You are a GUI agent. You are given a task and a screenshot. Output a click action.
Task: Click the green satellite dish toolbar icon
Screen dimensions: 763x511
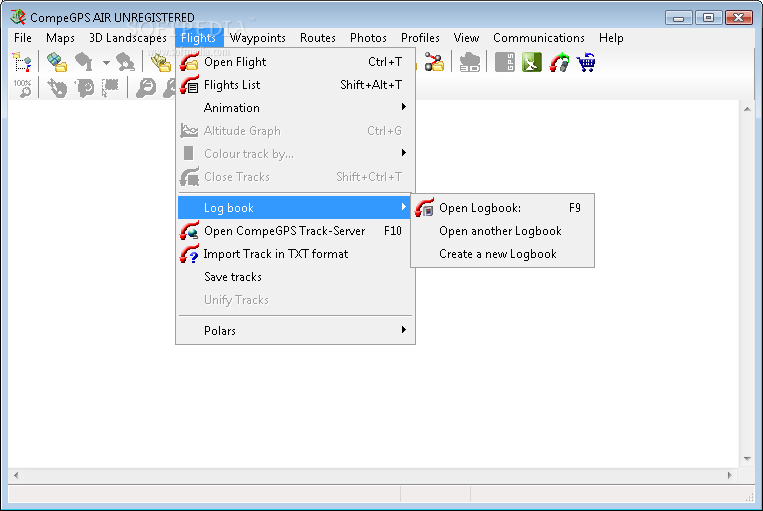(x=531, y=62)
